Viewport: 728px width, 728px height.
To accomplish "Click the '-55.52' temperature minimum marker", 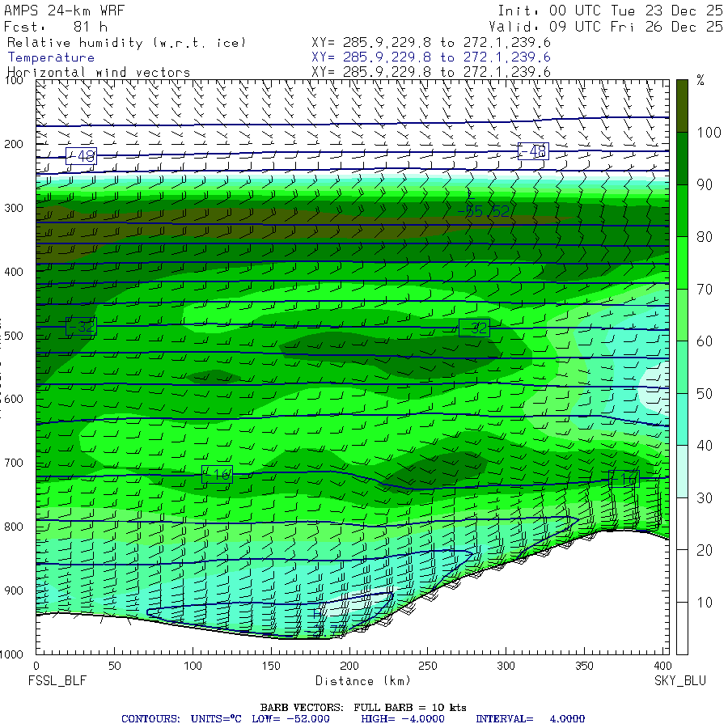I will [x=484, y=212].
